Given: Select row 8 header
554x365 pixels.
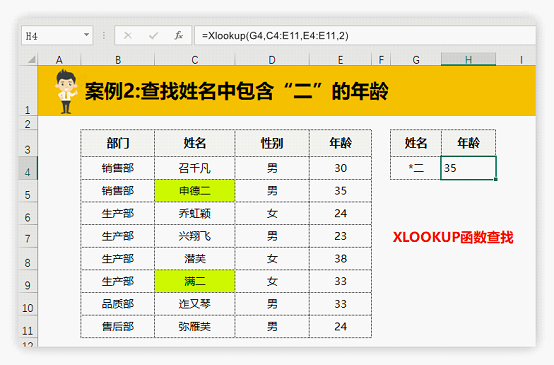Looking at the screenshot, I should point(28,259).
